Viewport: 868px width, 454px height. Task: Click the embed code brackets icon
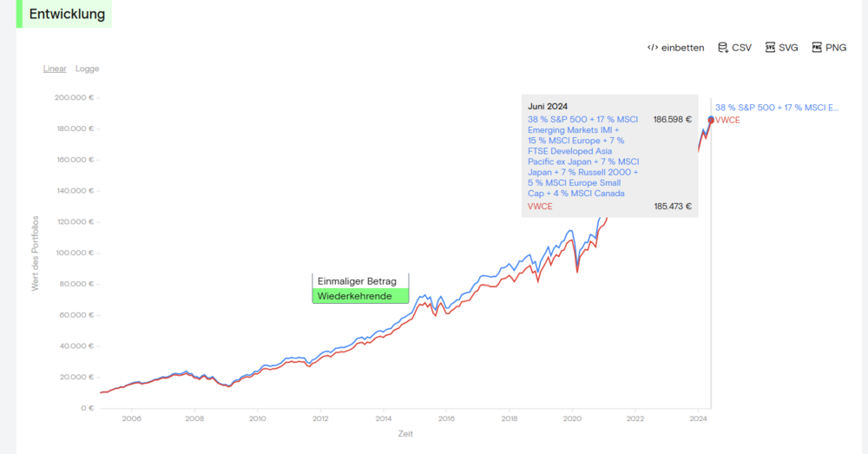pyautogui.click(x=653, y=48)
